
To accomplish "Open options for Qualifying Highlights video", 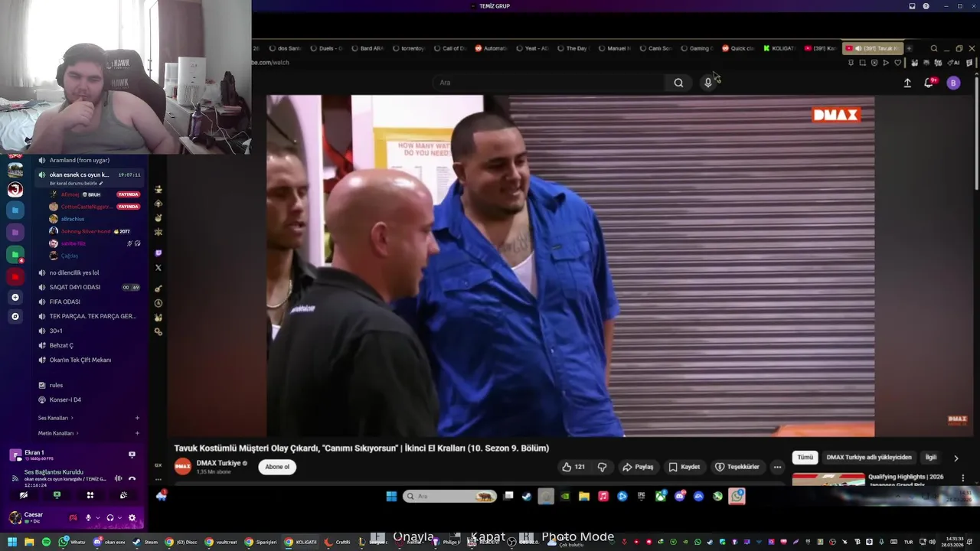I will tap(963, 478).
